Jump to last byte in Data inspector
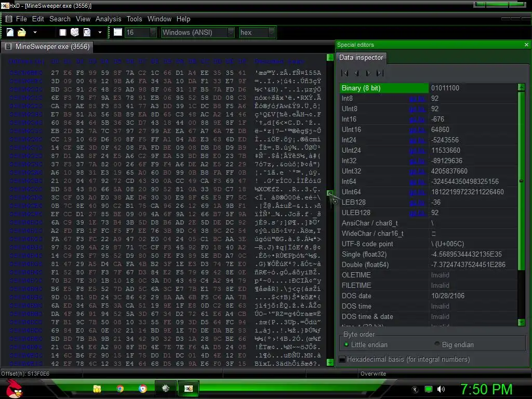532x399 pixels. (x=380, y=73)
